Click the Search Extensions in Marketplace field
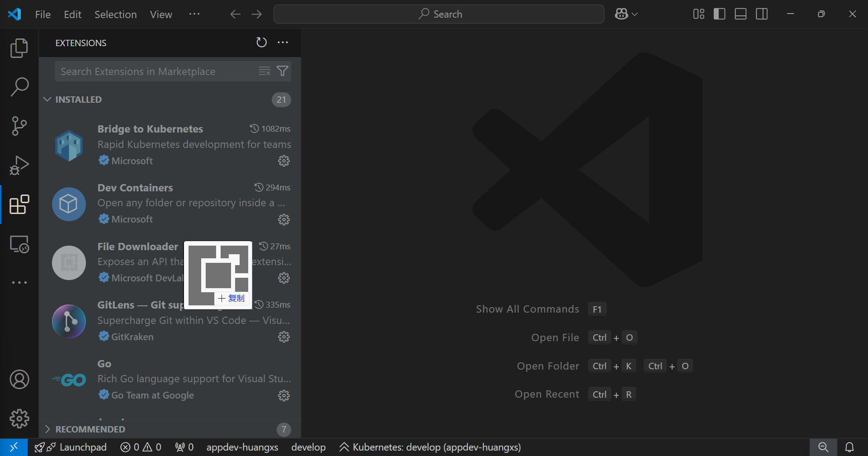The width and height of the screenshot is (868, 456). (156, 71)
